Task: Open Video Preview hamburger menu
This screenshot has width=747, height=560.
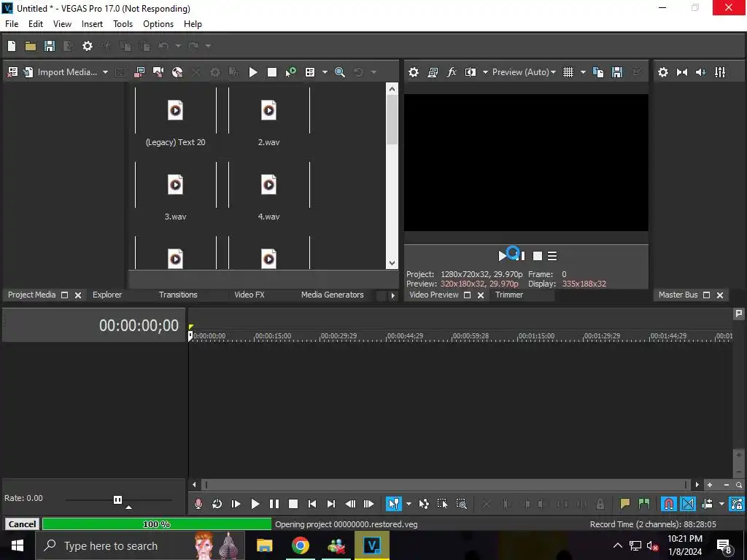Action: coord(553,256)
